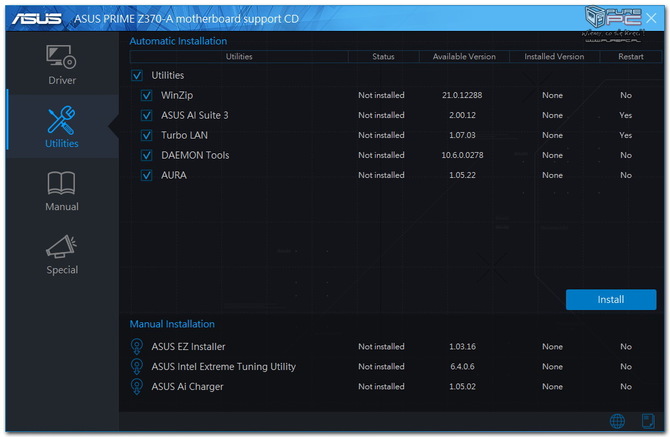Viewport: 670px width, 437px height.
Task: Close the support CD window
Action: click(651, 18)
